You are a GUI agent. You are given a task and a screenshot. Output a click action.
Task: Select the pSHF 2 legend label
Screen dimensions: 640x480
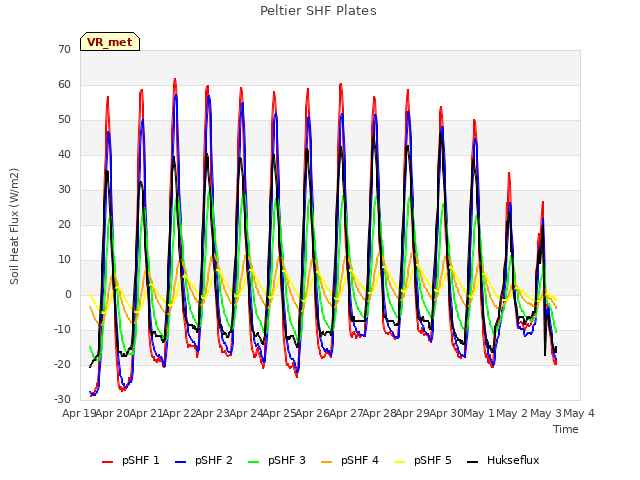click(x=214, y=460)
